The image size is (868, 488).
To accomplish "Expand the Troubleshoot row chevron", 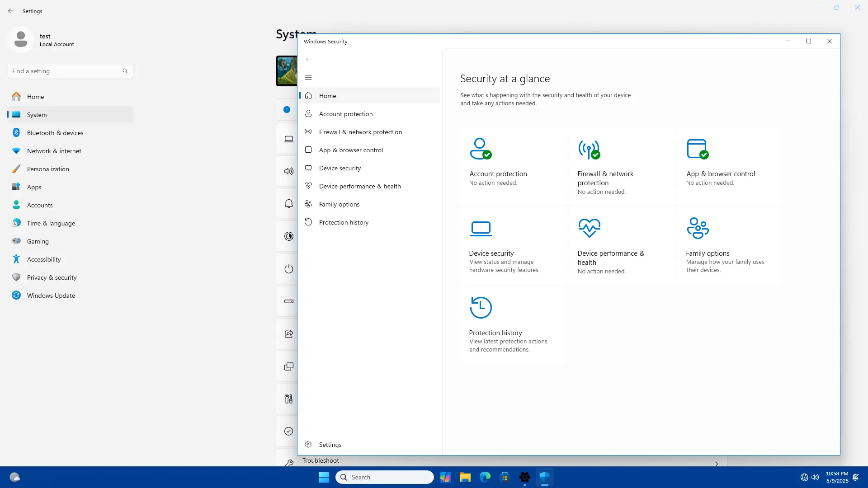I will [717, 464].
